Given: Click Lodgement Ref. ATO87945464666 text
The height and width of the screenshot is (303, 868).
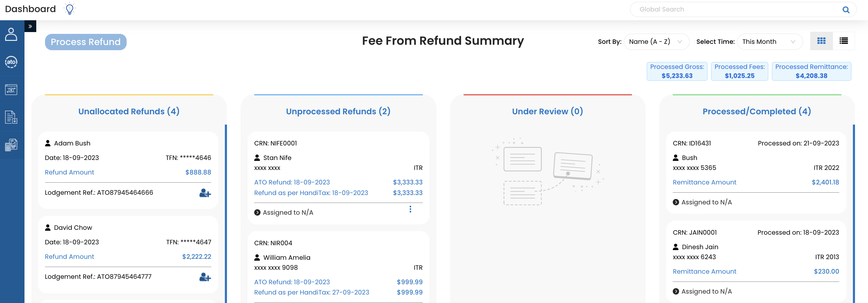Looking at the screenshot, I should click(x=99, y=193).
